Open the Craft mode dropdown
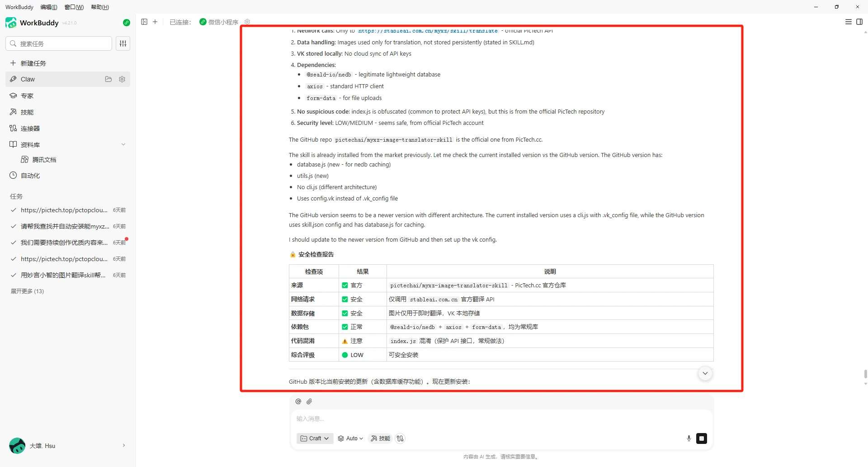This screenshot has width=868, height=467. point(315,438)
